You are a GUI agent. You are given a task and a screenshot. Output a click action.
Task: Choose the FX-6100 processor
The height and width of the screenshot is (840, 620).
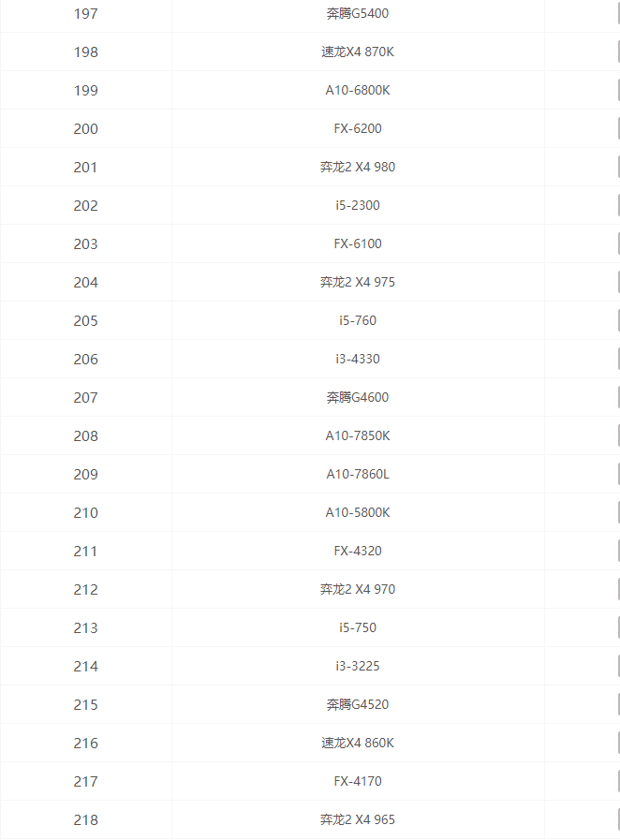pos(358,244)
